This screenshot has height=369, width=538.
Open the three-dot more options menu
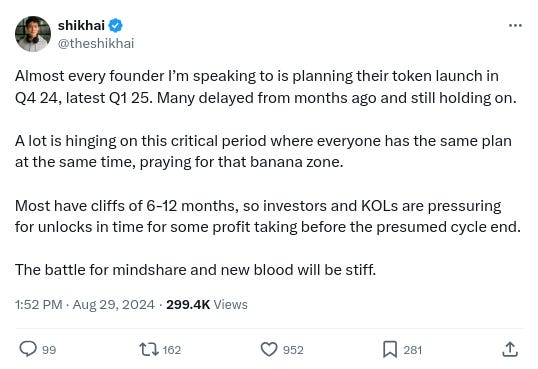tap(515, 25)
